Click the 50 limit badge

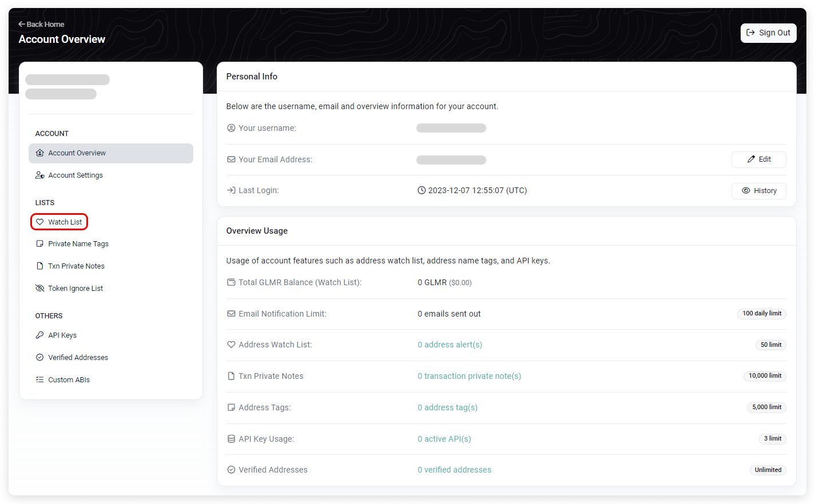click(771, 345)
